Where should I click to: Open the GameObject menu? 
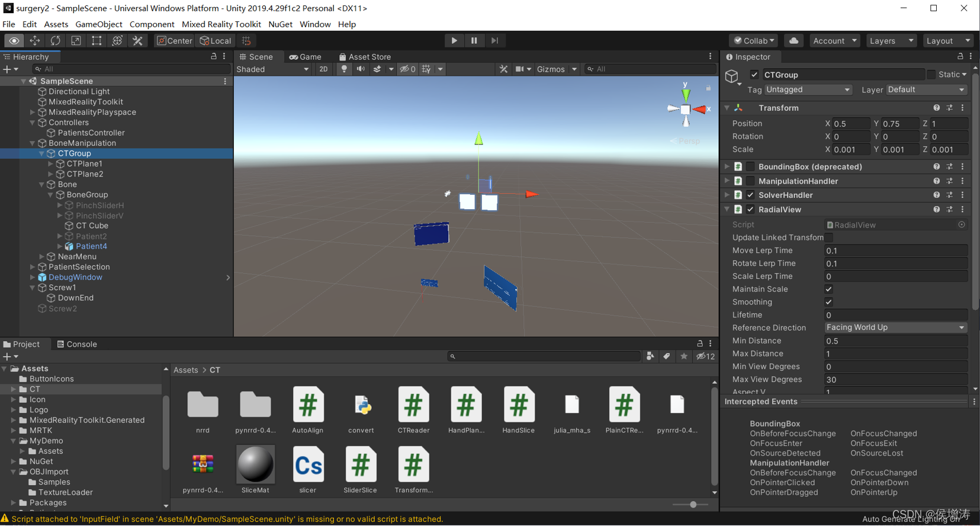99,24
